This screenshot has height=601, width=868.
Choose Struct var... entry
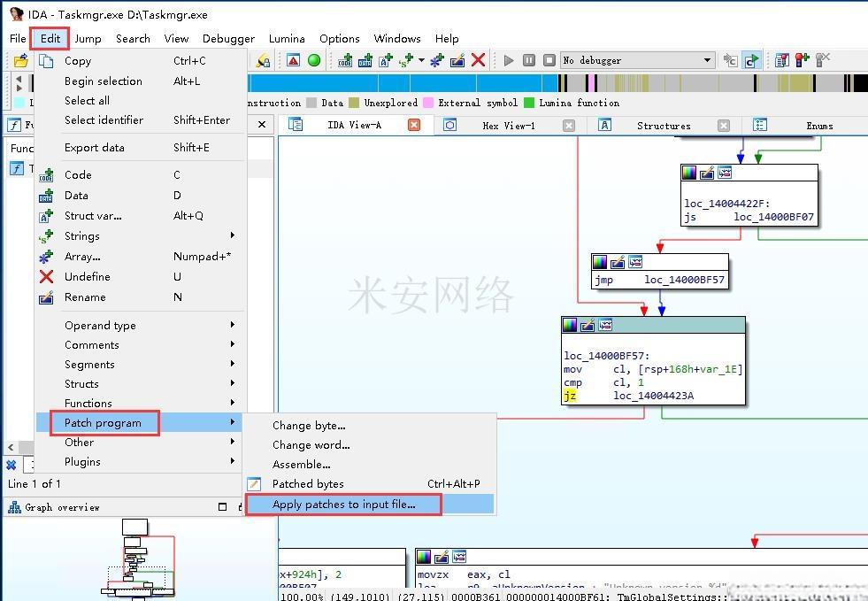click(142, 215)
